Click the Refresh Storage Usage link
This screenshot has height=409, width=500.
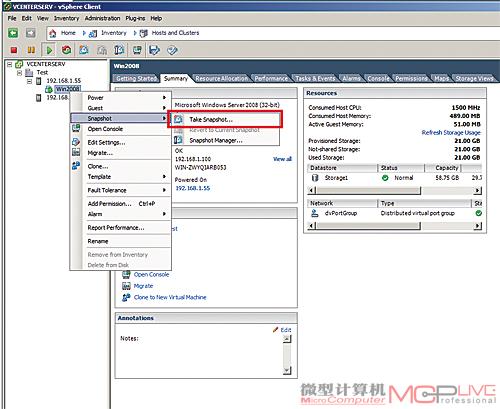pyautogui.click(x=451, y=133)
